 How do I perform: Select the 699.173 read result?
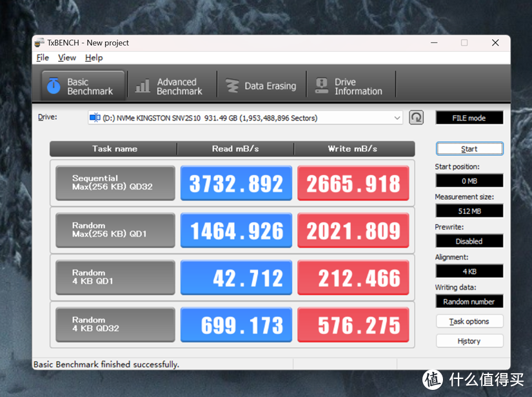point(236,324)
